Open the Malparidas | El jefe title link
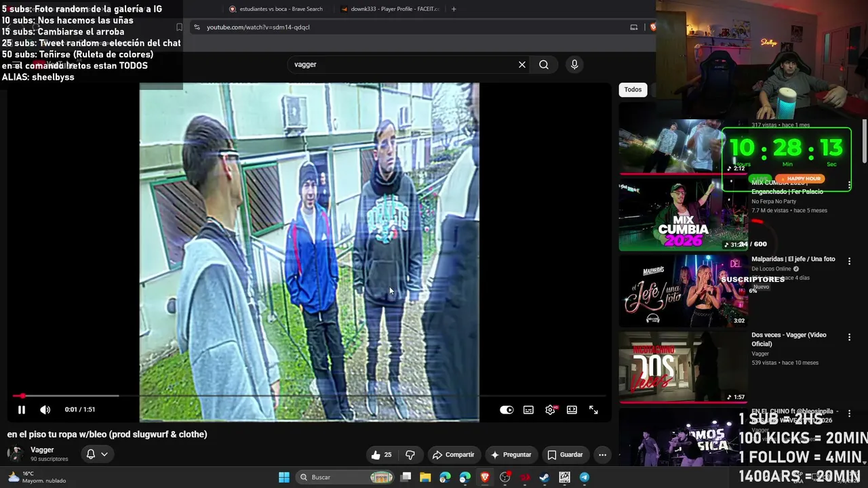The height and width of the screenshot is (488, 868). click(x=793, y=259)
